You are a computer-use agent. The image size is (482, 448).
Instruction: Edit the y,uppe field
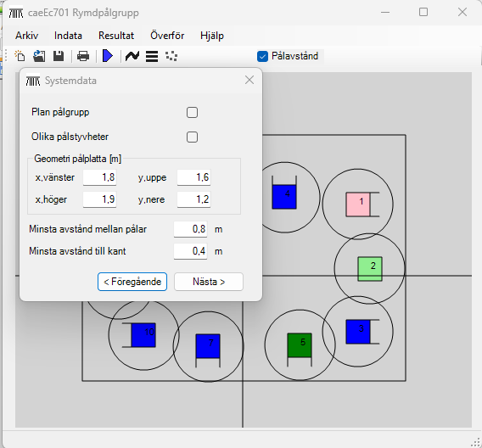pyautogui.click(x=193, y=177)
